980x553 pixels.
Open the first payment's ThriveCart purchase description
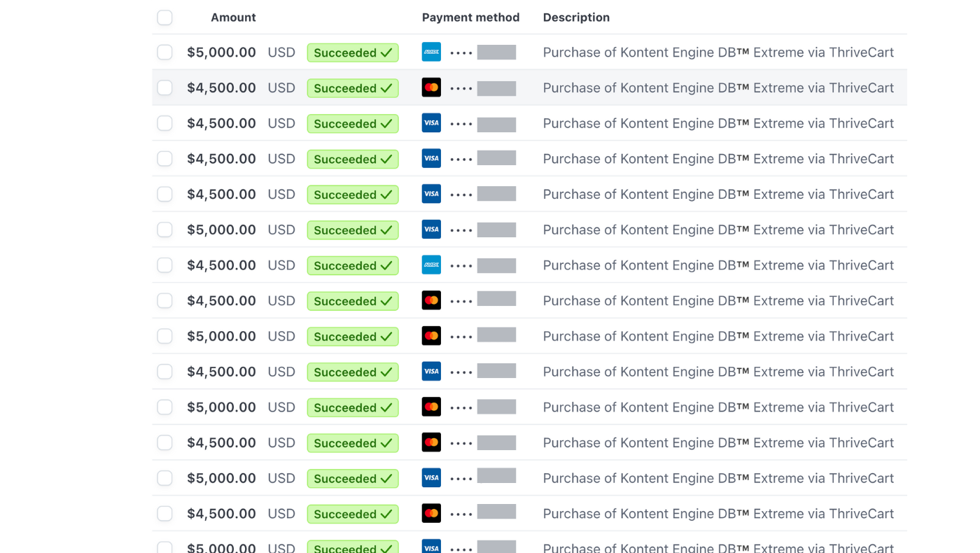[718, 52]
